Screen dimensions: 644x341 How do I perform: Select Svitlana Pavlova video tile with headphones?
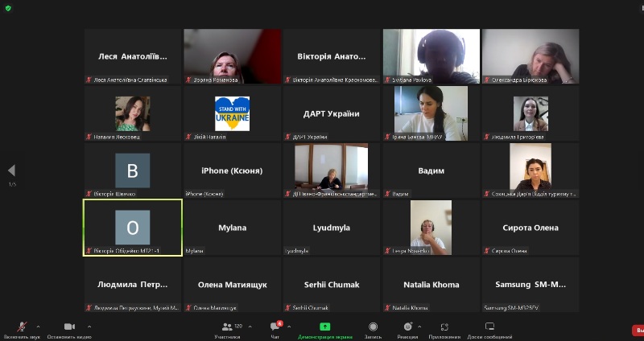coord(431,56)
